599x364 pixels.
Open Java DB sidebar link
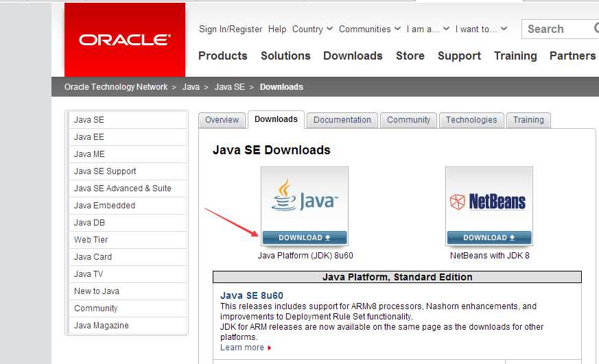click(x=128, y=223)
